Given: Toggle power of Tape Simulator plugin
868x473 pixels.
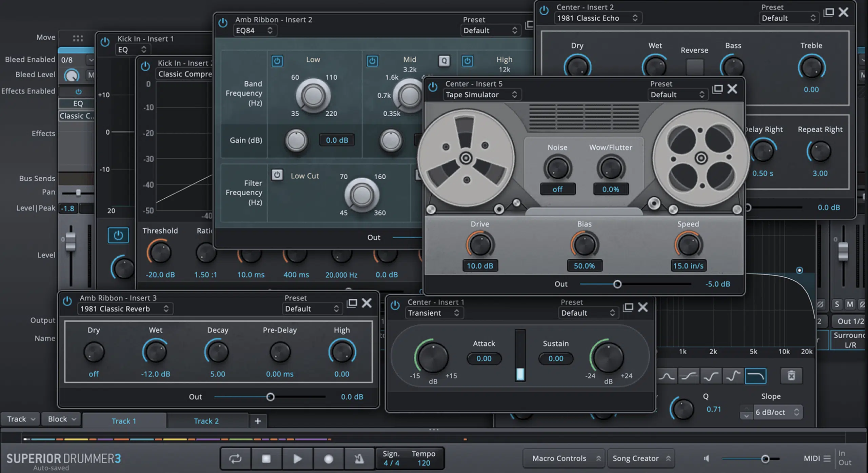Looking at the screenshot, I should point(433,87).
